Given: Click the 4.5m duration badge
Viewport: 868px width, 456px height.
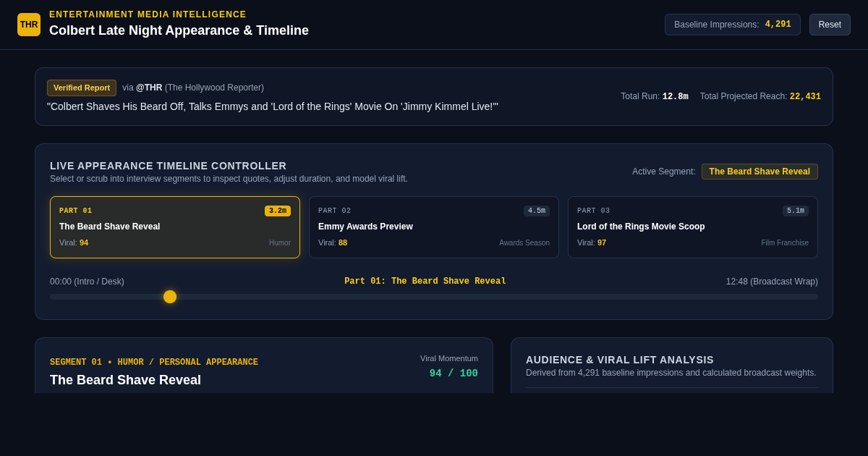Looking at the screenshot, I should [537, 211].
